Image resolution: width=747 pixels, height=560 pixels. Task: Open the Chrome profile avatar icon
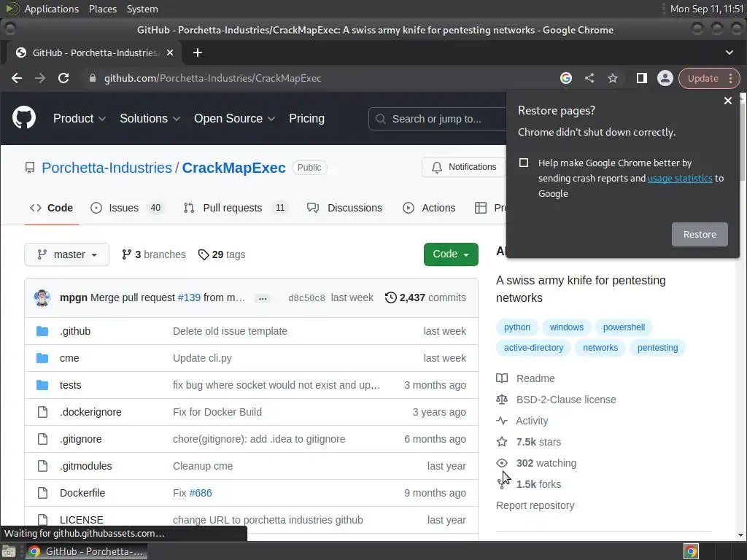[x=665, y=78]
